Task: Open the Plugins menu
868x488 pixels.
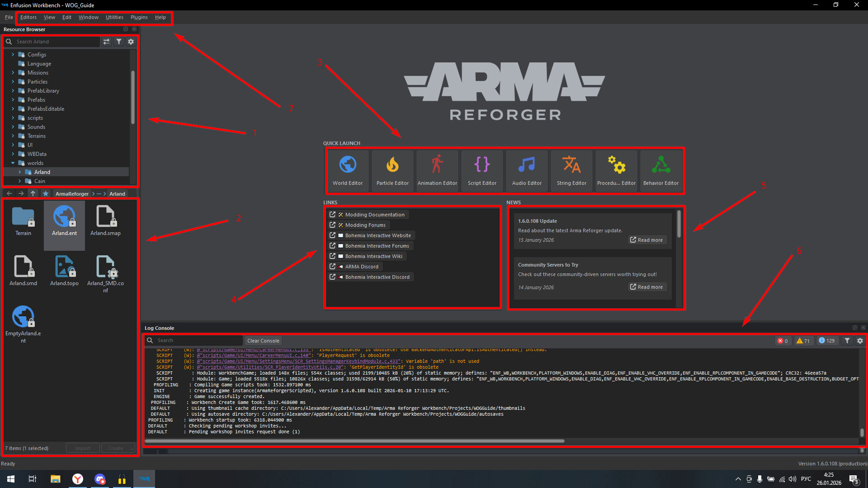Action: [139, 17]
